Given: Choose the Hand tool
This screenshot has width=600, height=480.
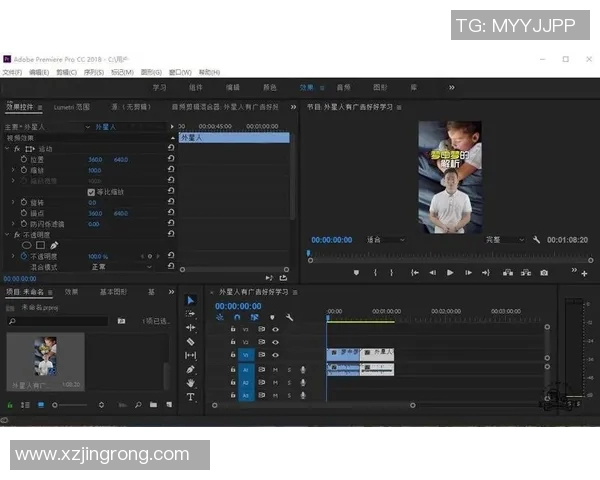Looking at the screenshot, I should tap(191, 383).
